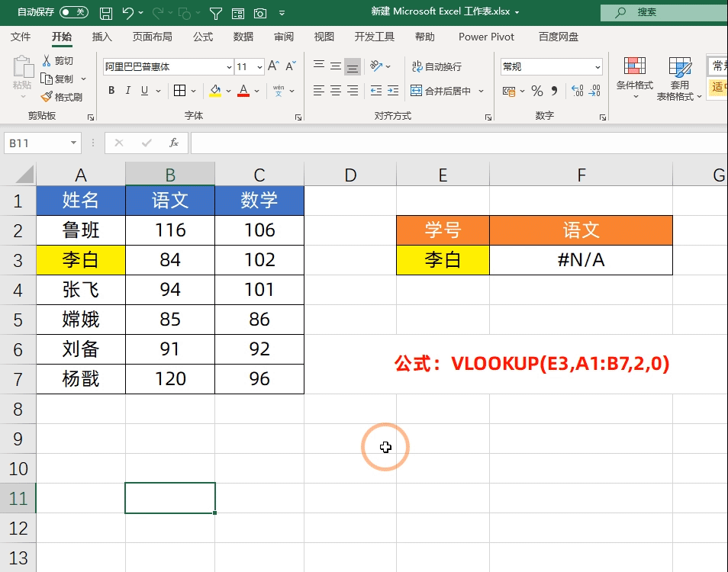Image resolution: width=728 pixels, height=572 pixels.
Task: Switch to the 公式 ribbon tab
Action: [x=203, y=37]
